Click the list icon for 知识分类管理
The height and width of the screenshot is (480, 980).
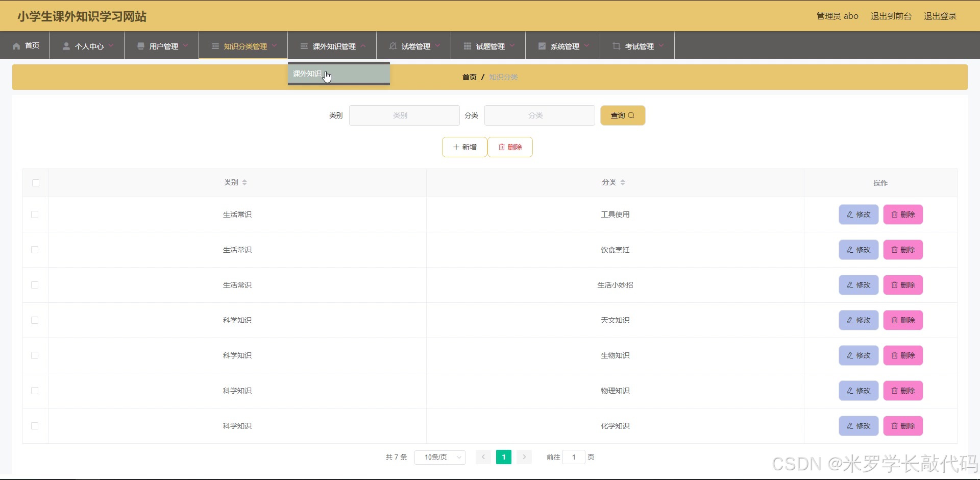pos(215,46)
